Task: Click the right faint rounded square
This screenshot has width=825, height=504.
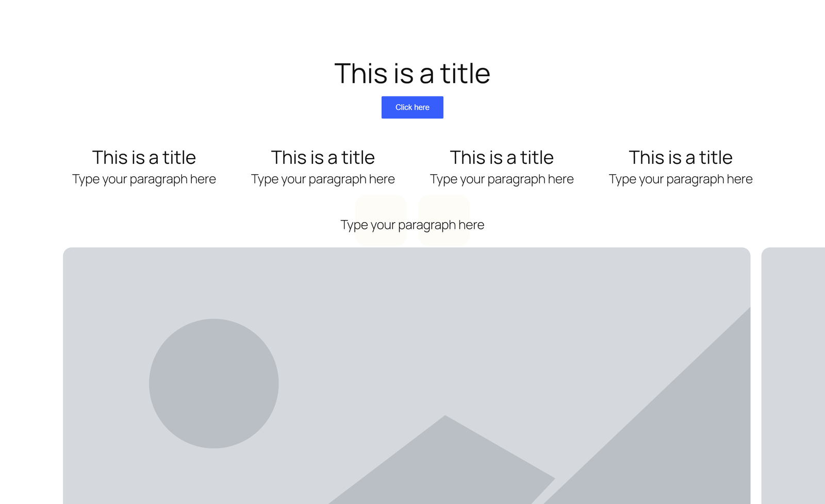Action: click(x=444, y=206)
